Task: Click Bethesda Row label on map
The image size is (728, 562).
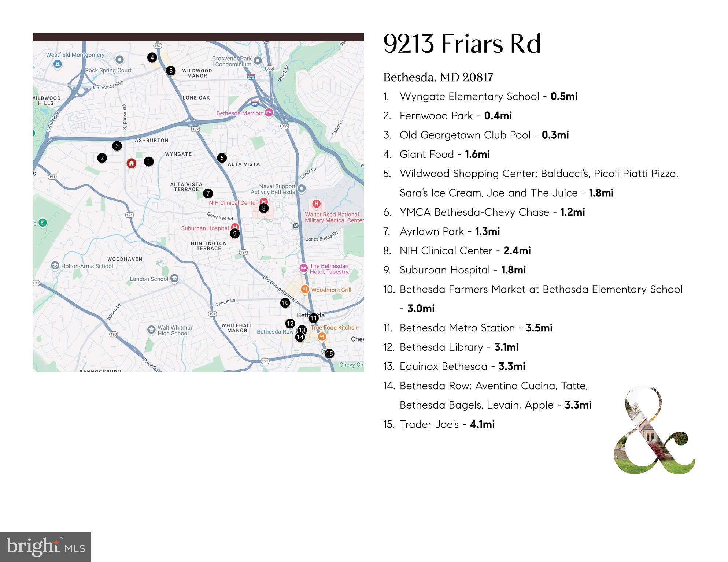Action: coord(275,332)
